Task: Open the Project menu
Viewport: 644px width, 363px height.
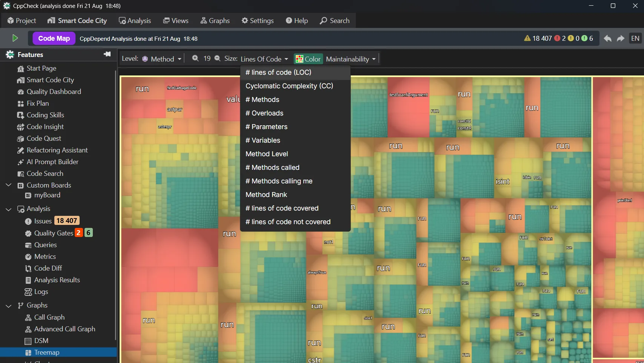Action: coord(22,20)
